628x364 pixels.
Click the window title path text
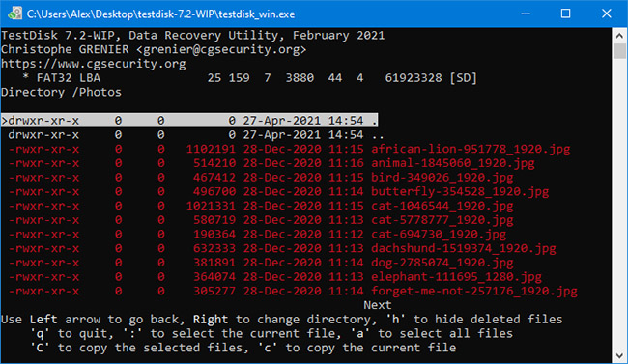pos(160,14)
